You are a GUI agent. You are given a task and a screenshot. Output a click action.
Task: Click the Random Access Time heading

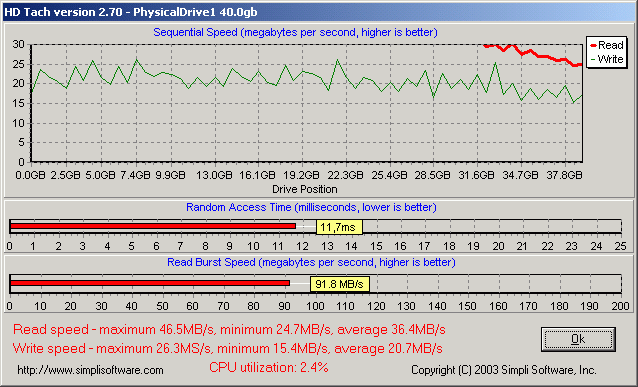[311, 207]
